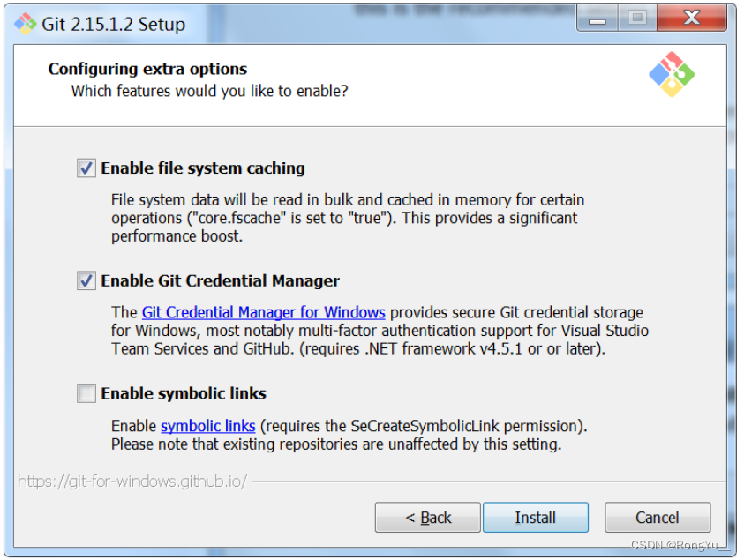The height and width of the screenshot is (560, 744).
Task: Open the symbolic links hyperlink
Action: click(x=207, y=426)
